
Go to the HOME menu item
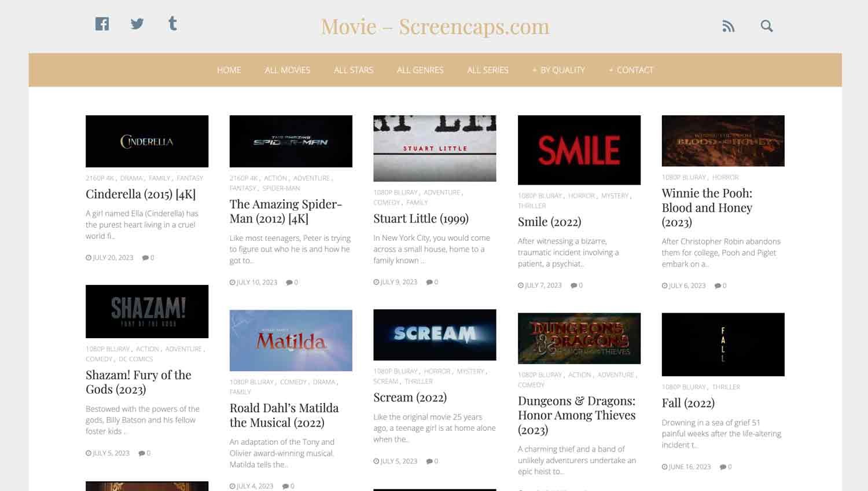coord(229,70)
